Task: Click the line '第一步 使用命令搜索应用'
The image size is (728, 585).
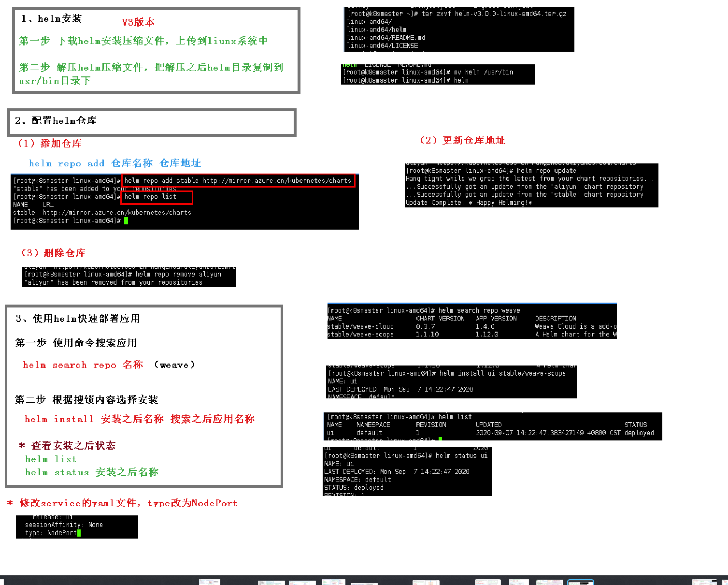Action: (x=76, y=343)
